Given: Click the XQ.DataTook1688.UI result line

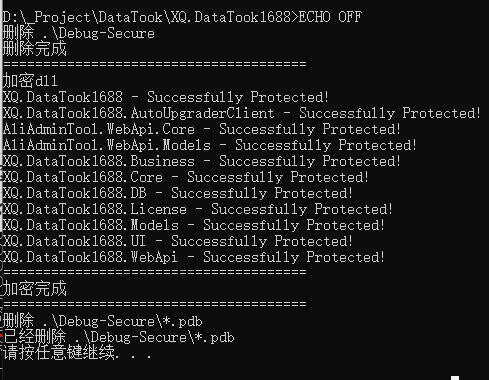Looking at the screenshot, I should tap(178, 241).
